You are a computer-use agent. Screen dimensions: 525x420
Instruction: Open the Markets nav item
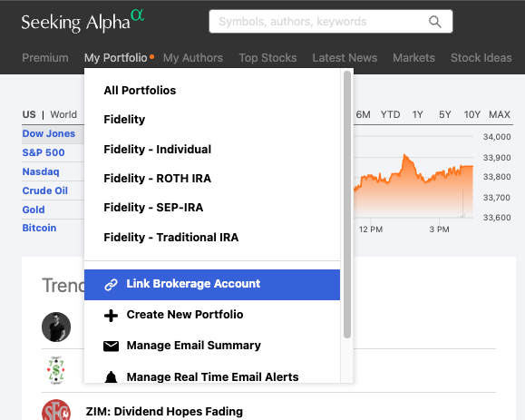(x=413, y=58)
